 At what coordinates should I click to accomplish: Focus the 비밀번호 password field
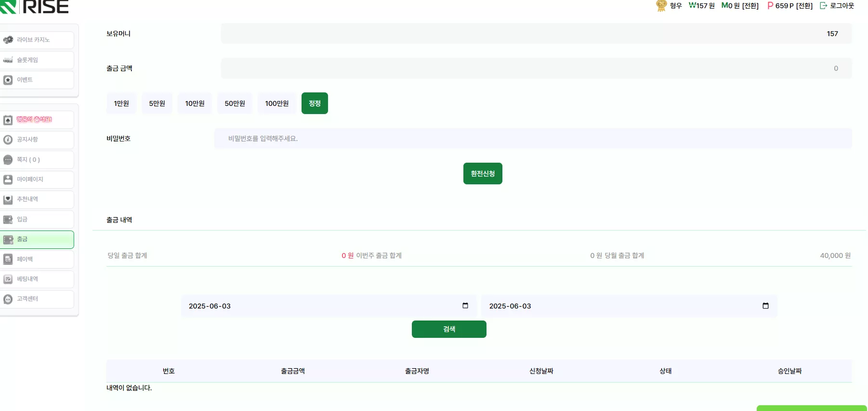533,139
